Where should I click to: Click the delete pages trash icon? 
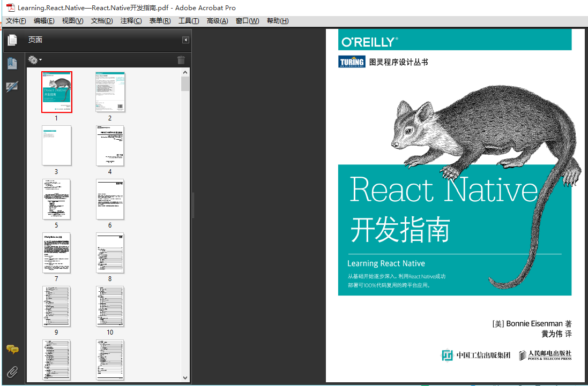click(x=181, y=60)
